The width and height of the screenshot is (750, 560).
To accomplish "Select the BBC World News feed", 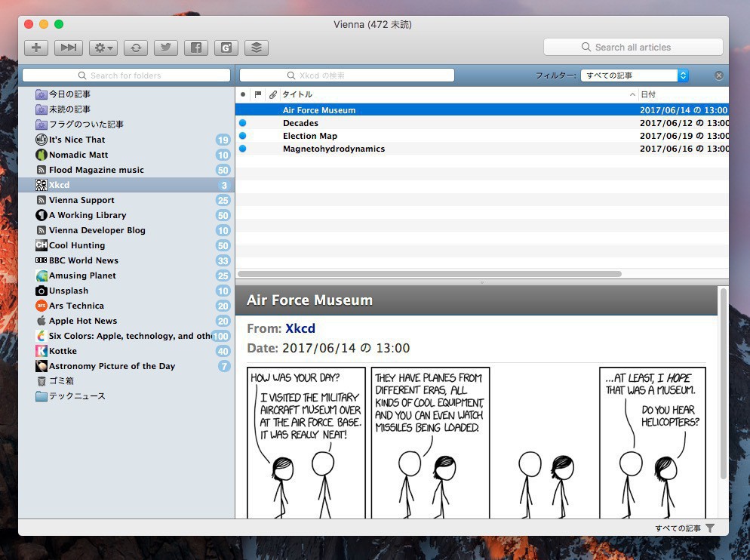I will coord(83,260).
